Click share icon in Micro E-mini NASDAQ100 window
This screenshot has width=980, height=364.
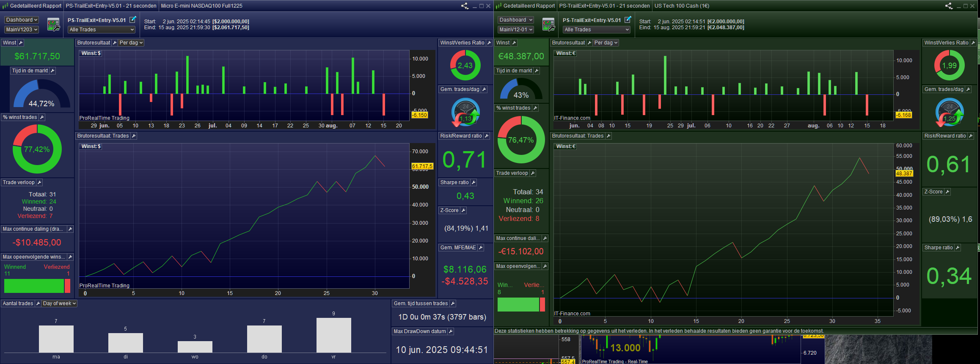coord(465,6)
